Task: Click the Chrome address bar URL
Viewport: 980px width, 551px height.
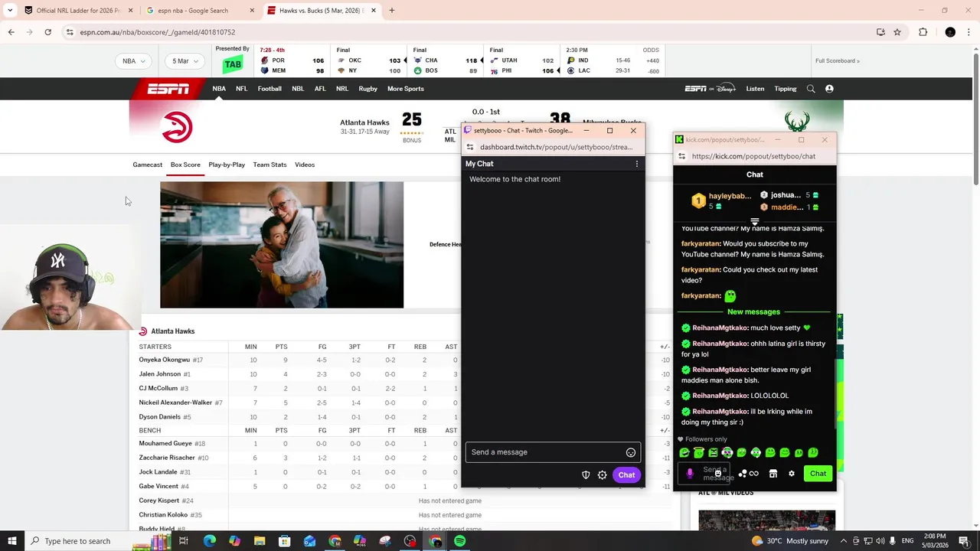Action: (157, 32)
